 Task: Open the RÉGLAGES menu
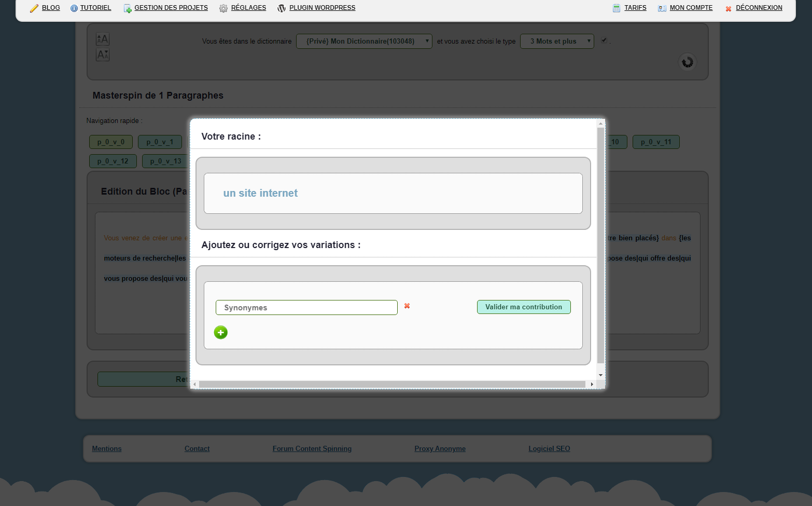click(248, 8)
